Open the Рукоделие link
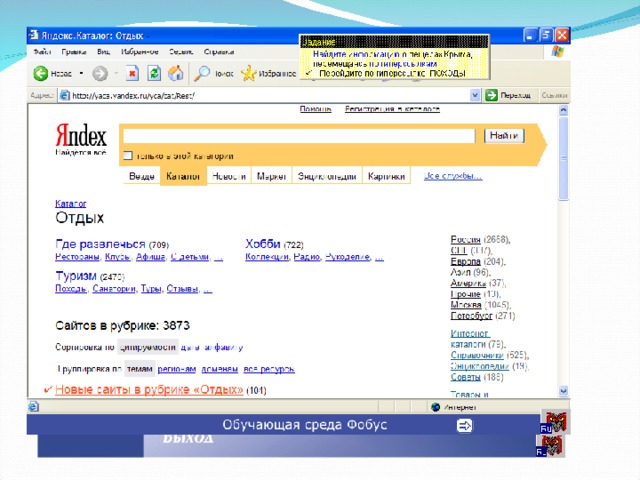This screenshot has width=640, height=480. (348, 257)
